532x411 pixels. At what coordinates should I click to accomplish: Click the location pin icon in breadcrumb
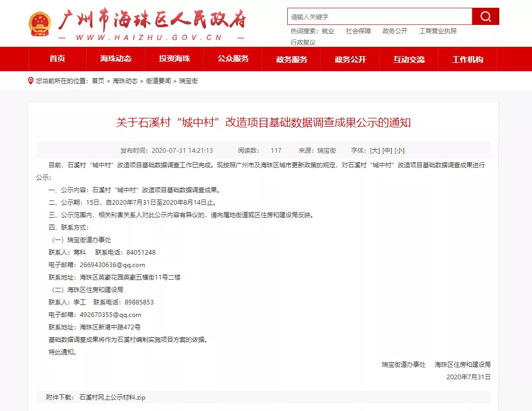click(x=31, y=81)
